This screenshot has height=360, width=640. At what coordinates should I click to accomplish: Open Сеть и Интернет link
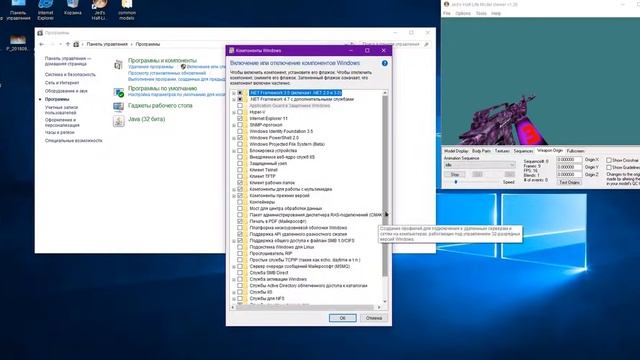tap(62, 83)
